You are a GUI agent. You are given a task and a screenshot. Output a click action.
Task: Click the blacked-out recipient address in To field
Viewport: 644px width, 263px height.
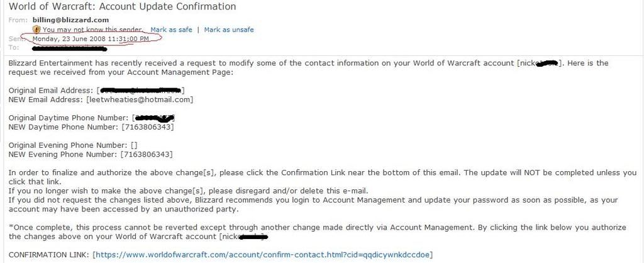[70, 48]
